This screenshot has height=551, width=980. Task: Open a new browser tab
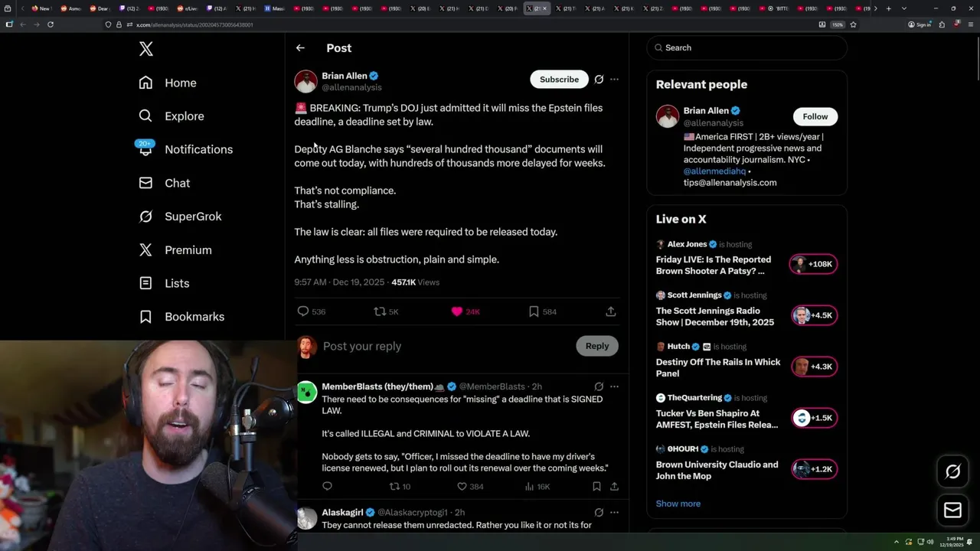(888, 8)
